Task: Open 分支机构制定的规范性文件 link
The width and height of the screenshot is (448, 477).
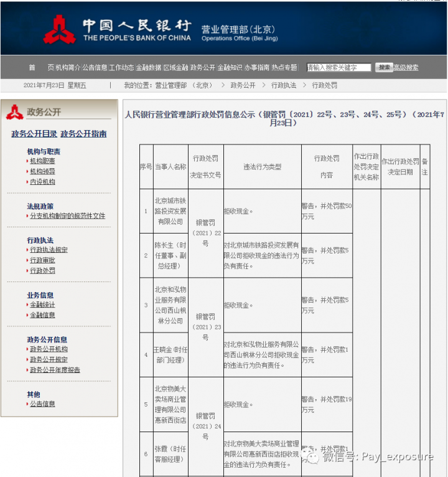Action: [67, 215]
